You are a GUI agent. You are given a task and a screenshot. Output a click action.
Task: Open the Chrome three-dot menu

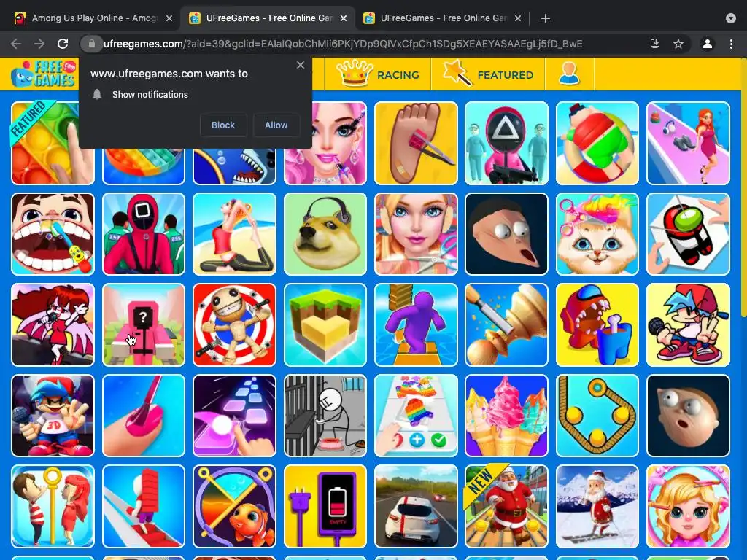(x=731, y=44)
